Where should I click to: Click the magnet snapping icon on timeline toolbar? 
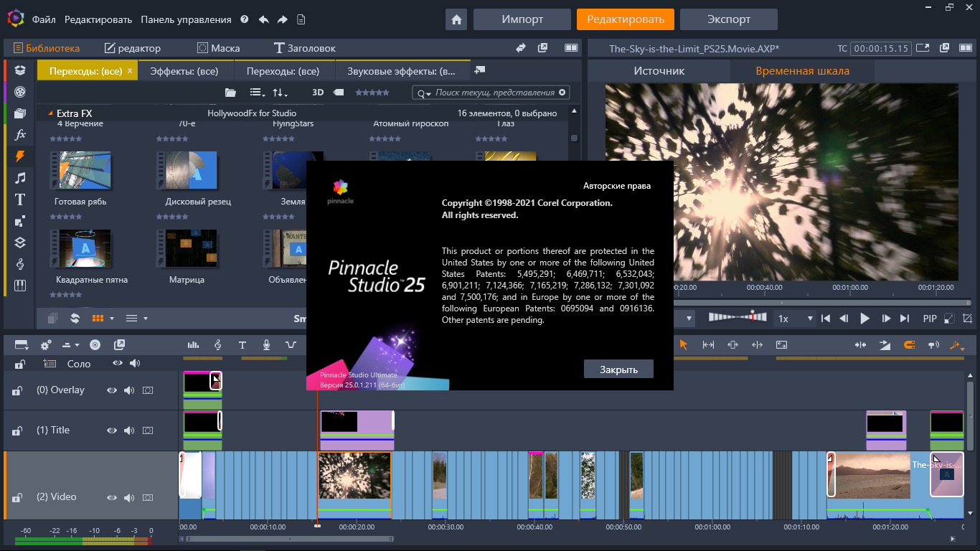coord(909,345)
